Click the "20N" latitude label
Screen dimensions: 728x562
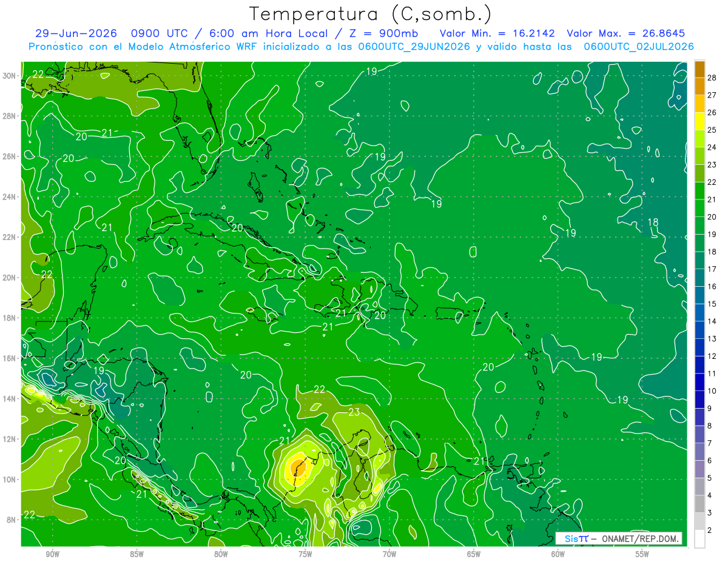(9, 278)
